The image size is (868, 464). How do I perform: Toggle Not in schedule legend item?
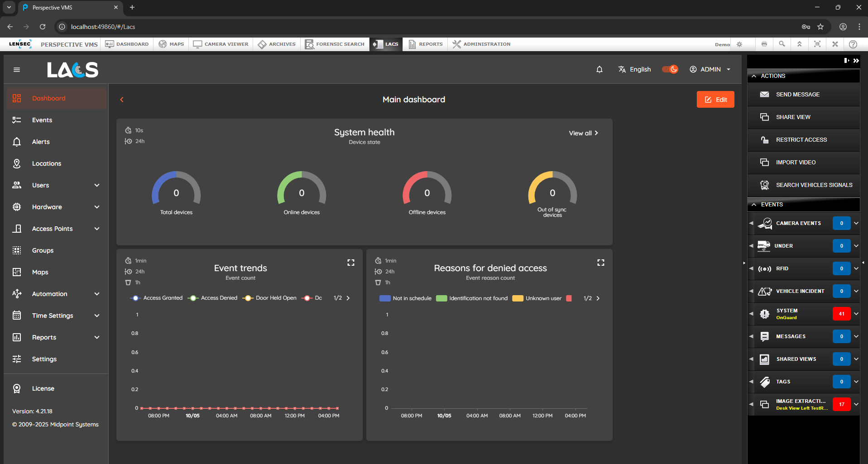[405, 298]
